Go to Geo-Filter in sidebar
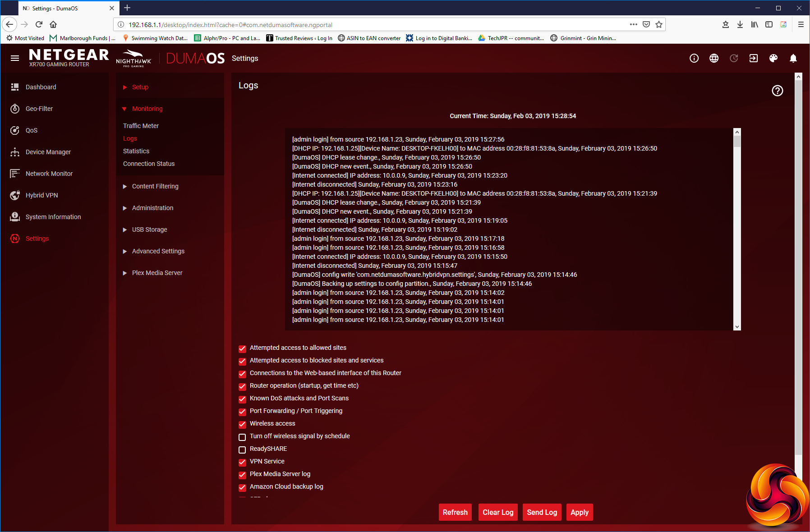The width and height of the screenshot is (810, 532). click(x=39, y=109)
